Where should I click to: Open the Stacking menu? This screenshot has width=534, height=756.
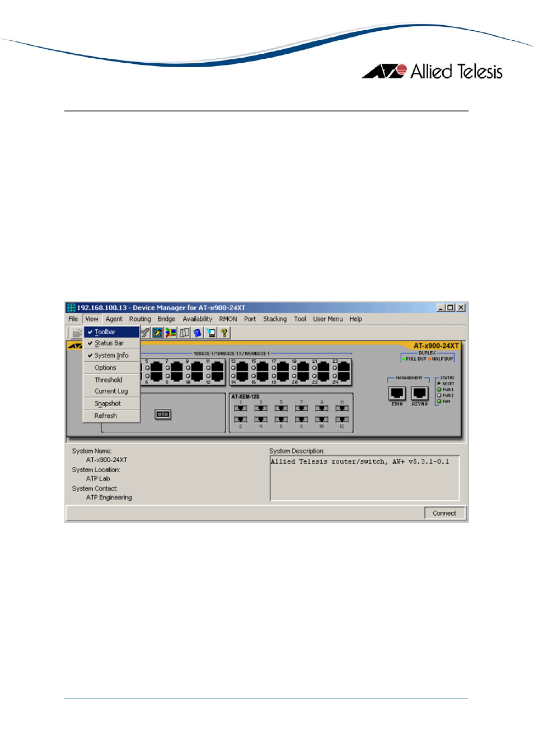point(275,319)
